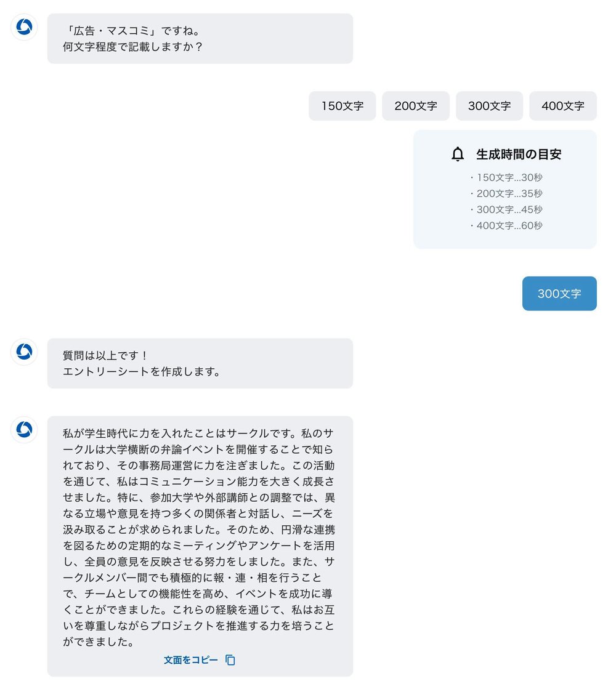
Task: Click the 生成時間の目安 heading
Action: [x=519, y=154]
